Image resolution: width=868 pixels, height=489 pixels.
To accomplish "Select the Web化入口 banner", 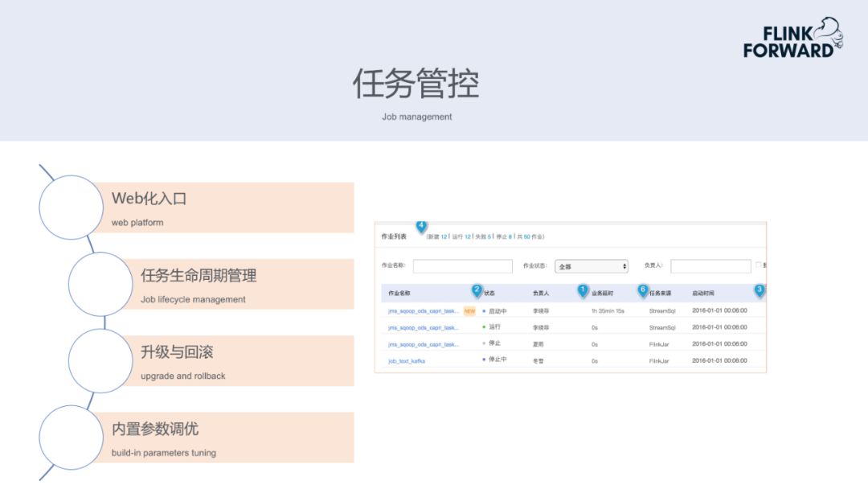I will point(223,208).
